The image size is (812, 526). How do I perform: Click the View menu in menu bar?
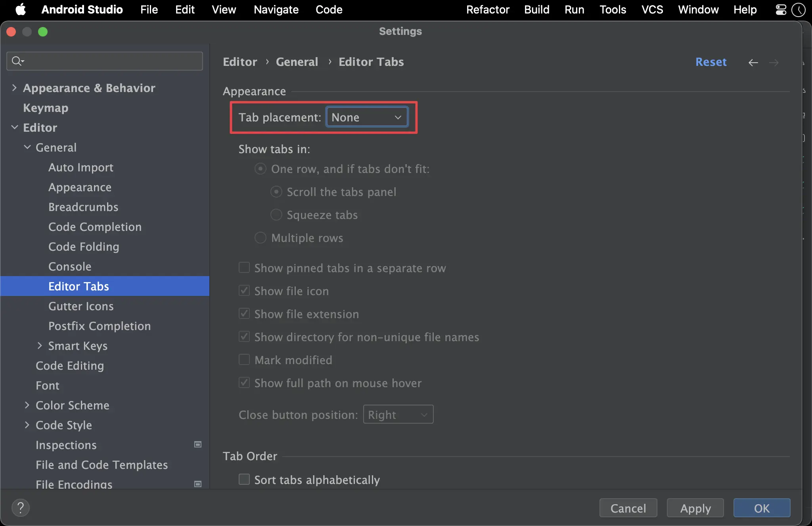click(x=224, y=10)
